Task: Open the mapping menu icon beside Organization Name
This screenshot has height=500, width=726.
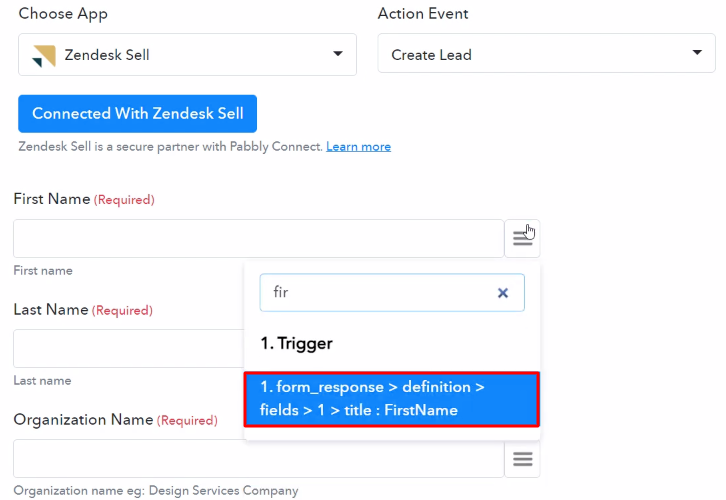Action: point(522,458)
